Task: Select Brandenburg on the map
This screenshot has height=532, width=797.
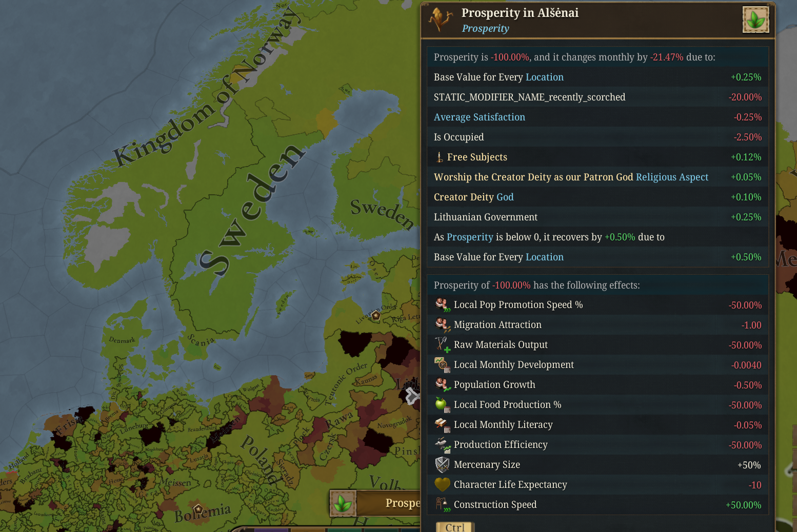Action: (x=202, y=428)
